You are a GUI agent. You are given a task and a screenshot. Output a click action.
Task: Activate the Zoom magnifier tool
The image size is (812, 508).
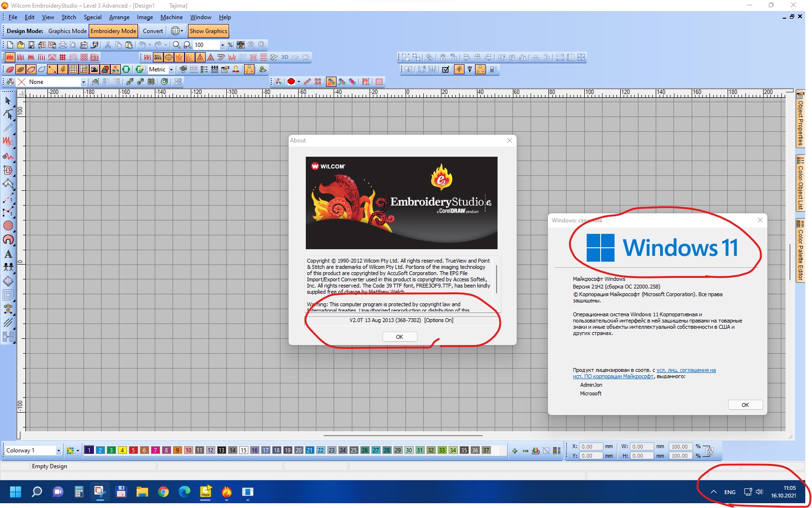pyautogui.click(x=176, y=45)
